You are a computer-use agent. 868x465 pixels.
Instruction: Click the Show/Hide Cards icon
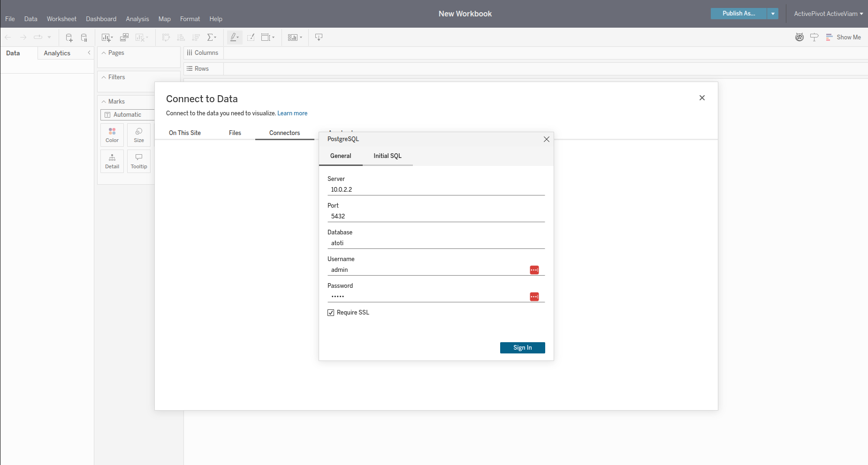(295, 37)
